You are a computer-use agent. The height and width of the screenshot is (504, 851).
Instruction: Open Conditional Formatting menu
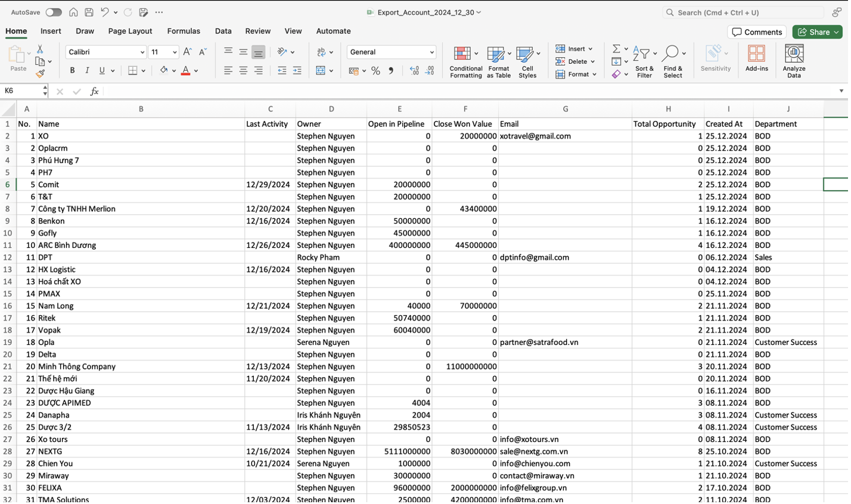pos(467,62)
